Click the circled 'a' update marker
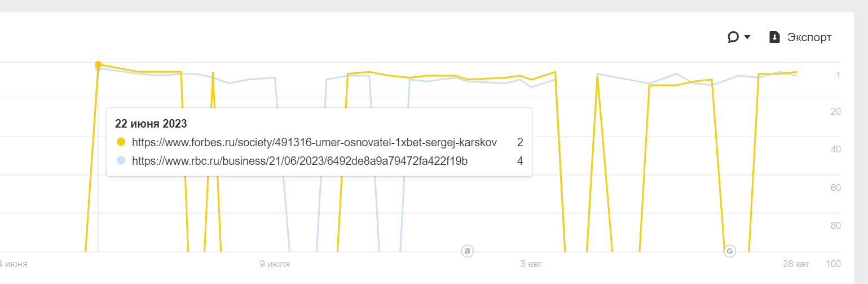The image size is (868, 284). click(x=467, y=251)
